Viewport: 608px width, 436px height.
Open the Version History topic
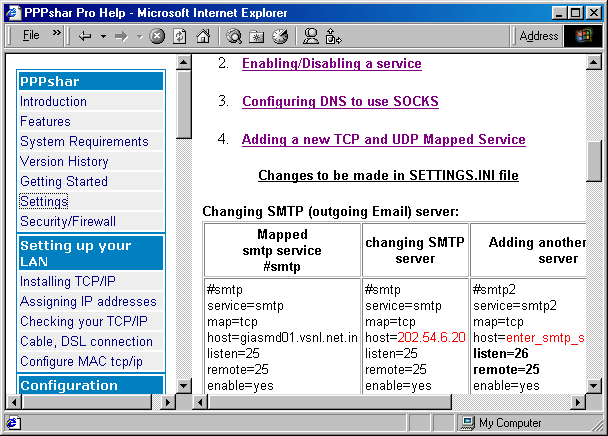tap(64, 161)
